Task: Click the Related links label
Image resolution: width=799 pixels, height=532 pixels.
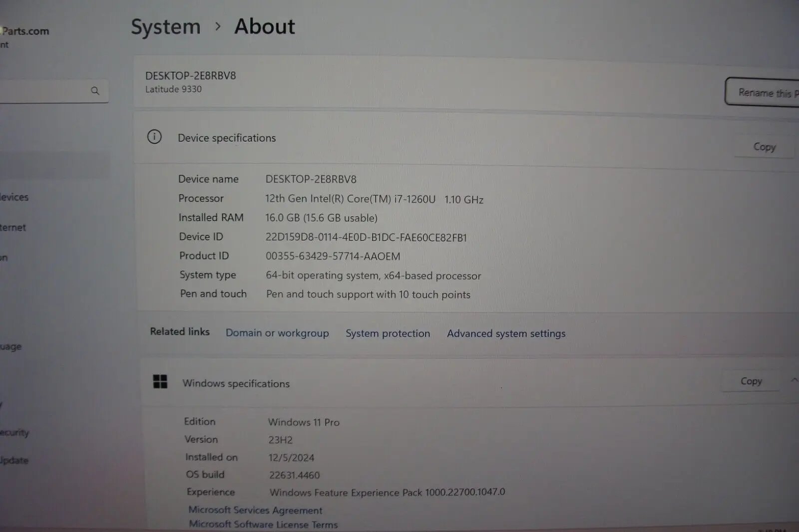Action: [x=180, y=331]
